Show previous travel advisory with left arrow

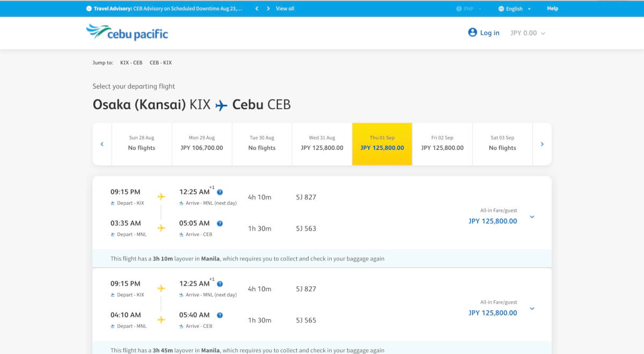[257, 9]
